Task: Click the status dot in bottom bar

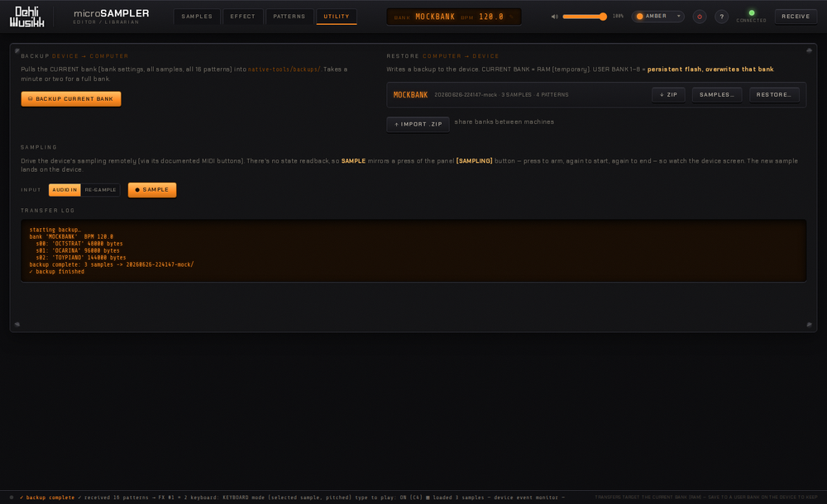Action: (x=12, y=497)
